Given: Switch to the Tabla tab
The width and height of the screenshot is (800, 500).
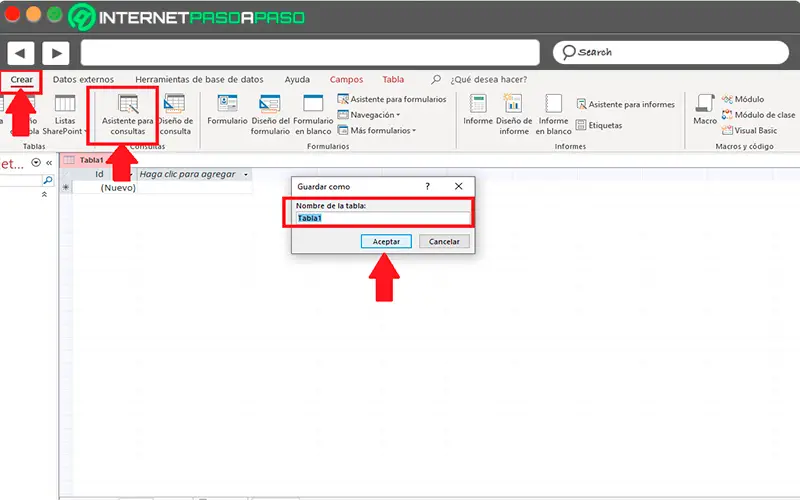Looking at the screenshot, I should point(393,80).
